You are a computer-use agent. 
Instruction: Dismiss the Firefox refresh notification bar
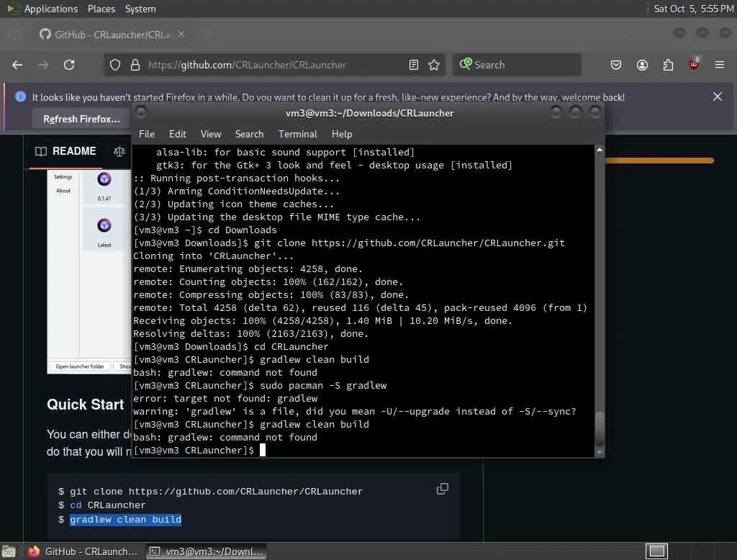click(718, 97)
